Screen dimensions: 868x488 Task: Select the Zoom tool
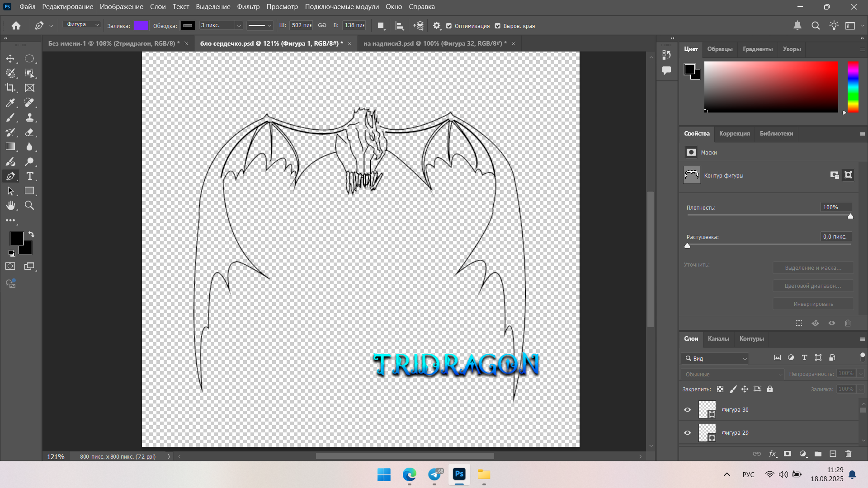(x=29, y=206)
